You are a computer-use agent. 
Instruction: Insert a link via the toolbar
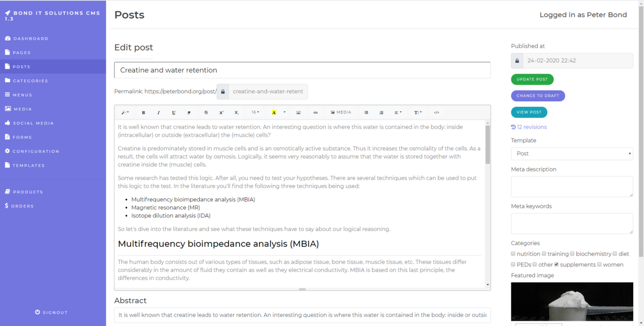click(x=316, y=113)
